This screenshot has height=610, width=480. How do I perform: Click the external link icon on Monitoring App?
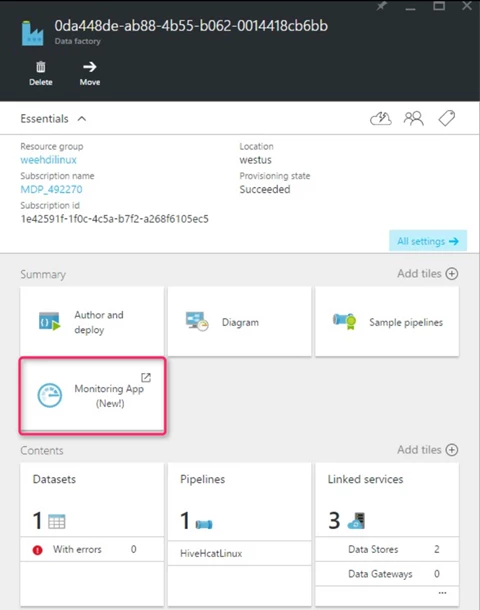(x=146, y=377)
